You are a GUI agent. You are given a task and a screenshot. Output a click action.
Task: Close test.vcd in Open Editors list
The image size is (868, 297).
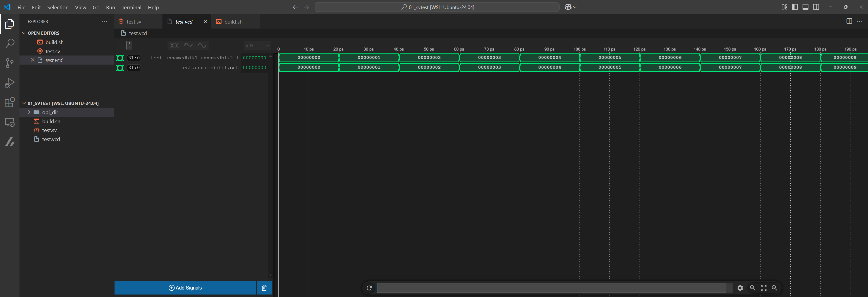[32, 60]
